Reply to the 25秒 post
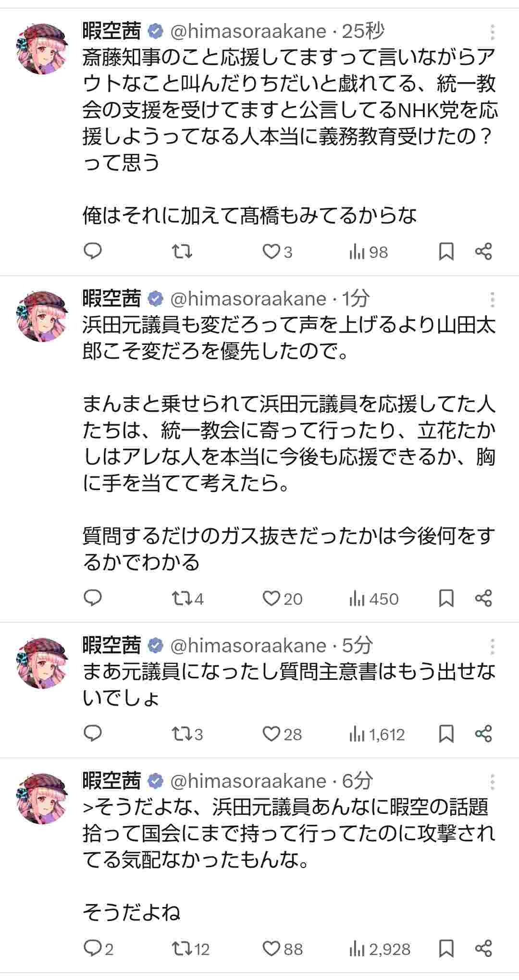Screen dimensions: 519x980 pyautogui.click(x=93, y=251)
